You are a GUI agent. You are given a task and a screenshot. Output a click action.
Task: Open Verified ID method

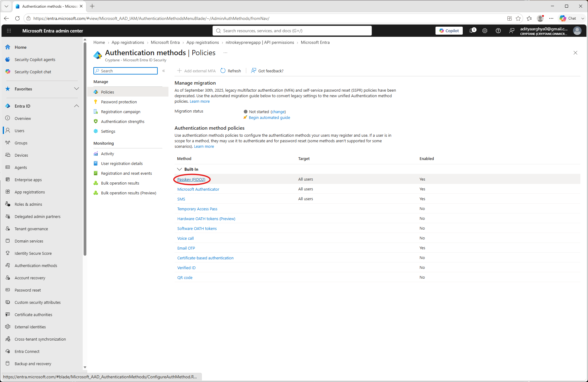tap(186, 268)
